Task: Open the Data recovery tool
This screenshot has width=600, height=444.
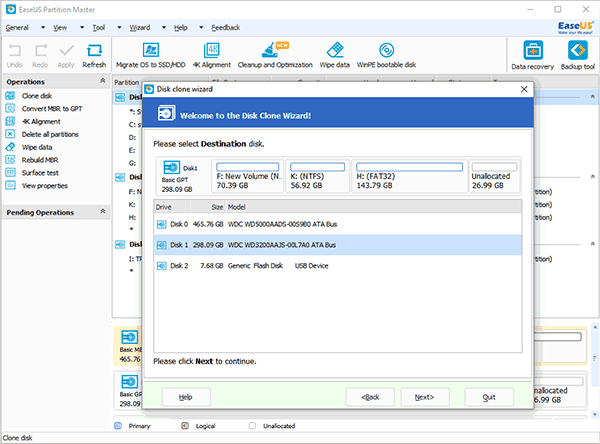Action: pos(533,56)
